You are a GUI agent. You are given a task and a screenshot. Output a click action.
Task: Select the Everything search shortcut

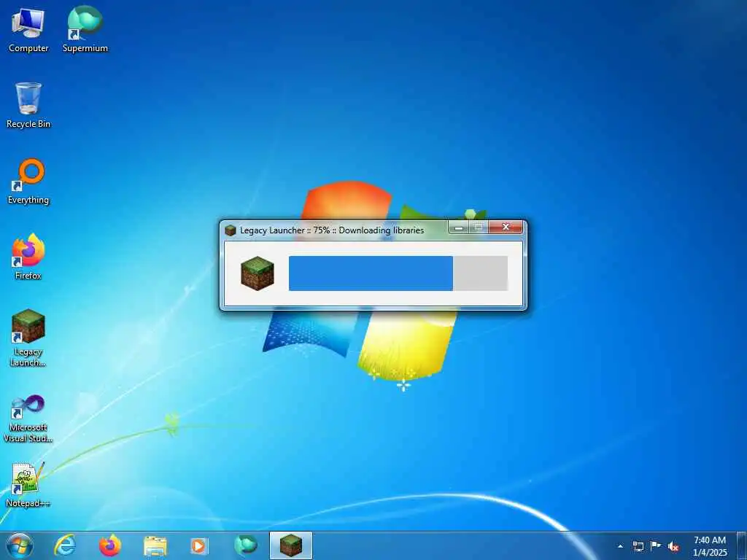pyautogui.click(x=28, y=182)
